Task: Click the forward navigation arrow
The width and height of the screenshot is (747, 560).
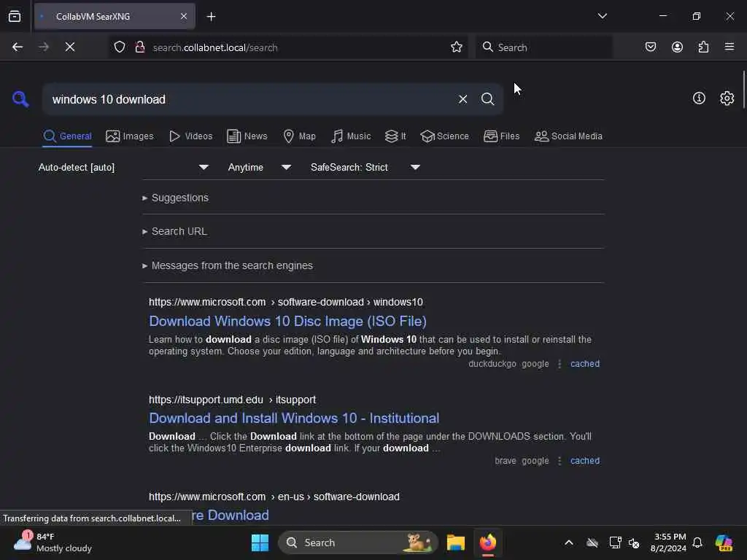Action: click(x=43, y=47)
